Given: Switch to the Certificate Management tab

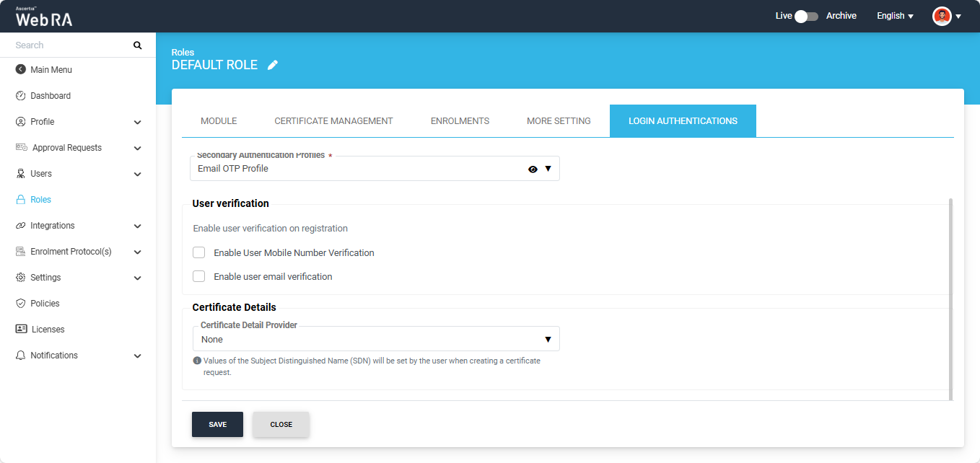Looking at the screenshot, I should [x=333, y=121].
